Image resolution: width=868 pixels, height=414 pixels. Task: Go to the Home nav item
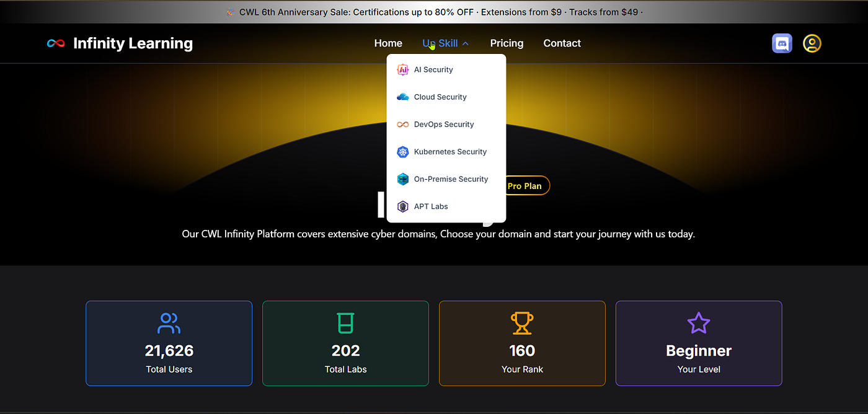(388, 43)
